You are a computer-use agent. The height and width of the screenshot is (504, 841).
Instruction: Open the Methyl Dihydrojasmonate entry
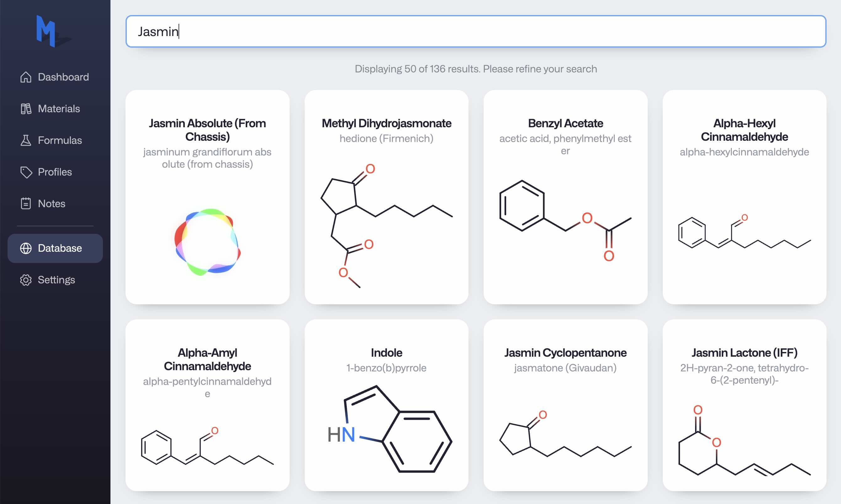click(x=387, y=197)
